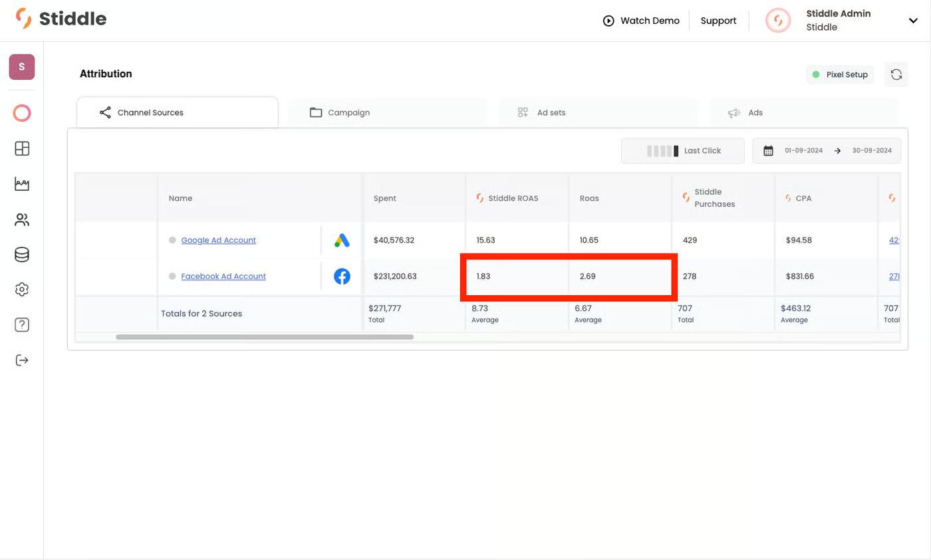The height and width of the screenshot is (560, 931).
Task: Click the logout arrow icon in sidebar
Action: coord(22,360)
